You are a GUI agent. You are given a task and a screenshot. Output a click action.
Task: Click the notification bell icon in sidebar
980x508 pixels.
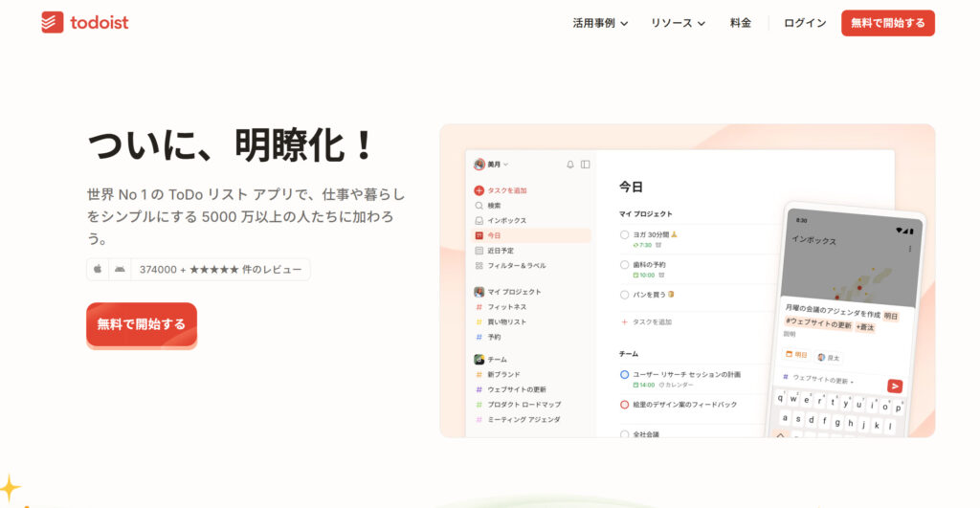click(x=570, y=165)
